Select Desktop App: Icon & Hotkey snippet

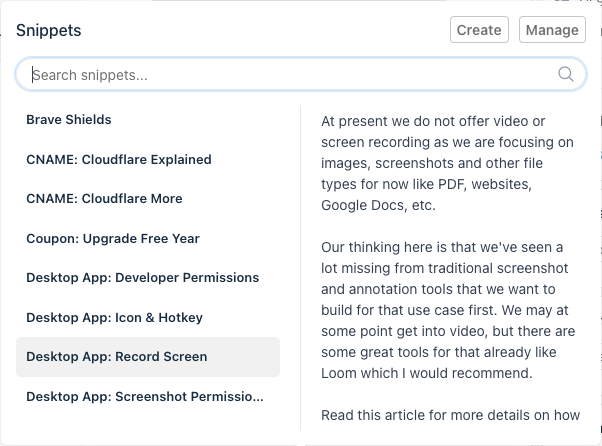pyautogui.click(x=148, y=317)
